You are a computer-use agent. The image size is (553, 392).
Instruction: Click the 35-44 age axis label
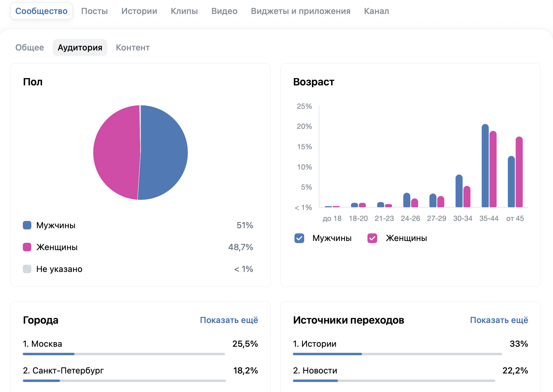489,218
